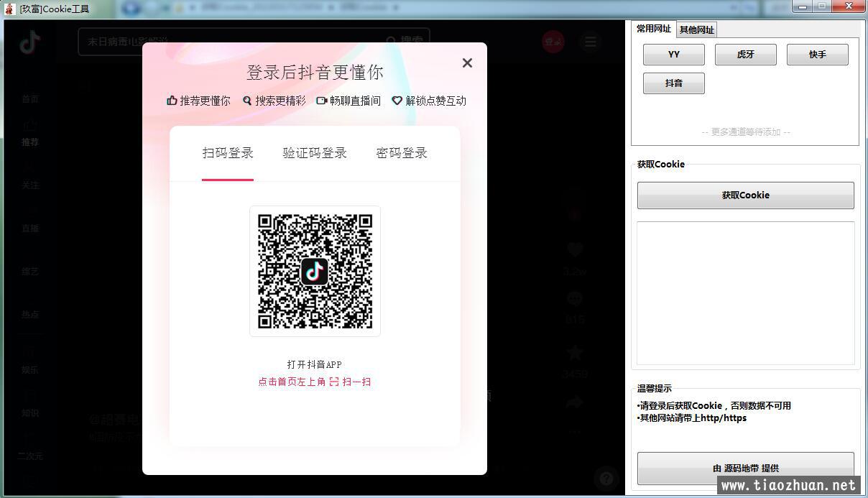Click the 打开抖音APP text
The width and height of the screenshot is (868, 498).
(x=315, y=364)
